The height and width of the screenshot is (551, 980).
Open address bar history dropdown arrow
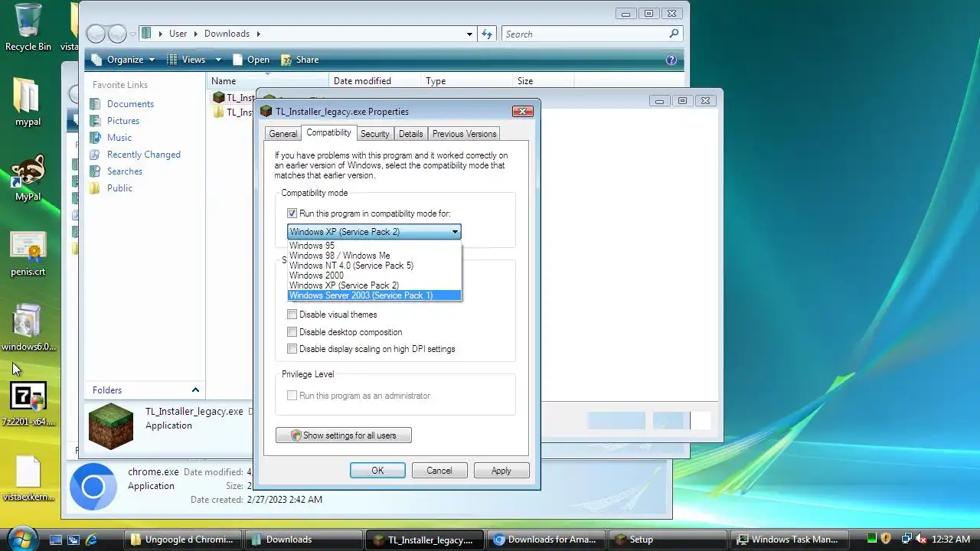point(469,34)
